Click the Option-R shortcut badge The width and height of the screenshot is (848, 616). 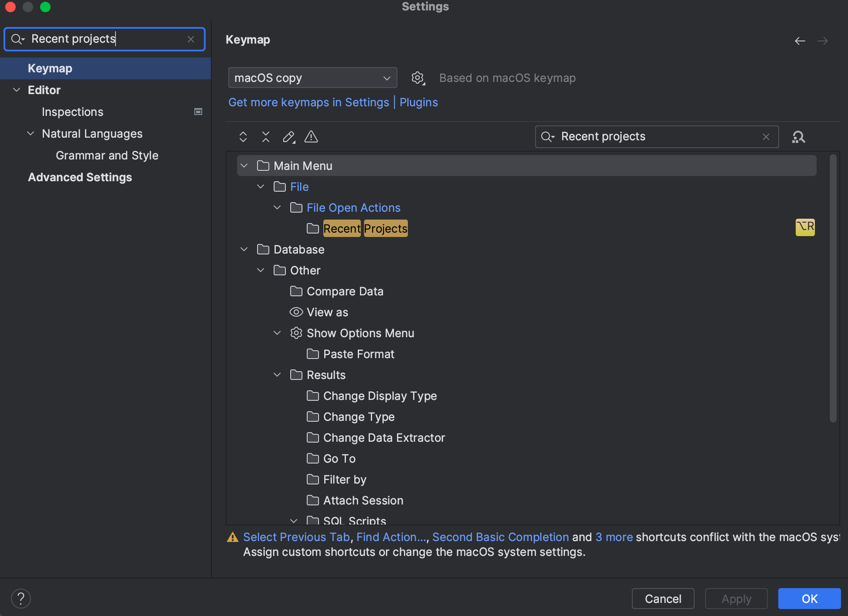805,227
